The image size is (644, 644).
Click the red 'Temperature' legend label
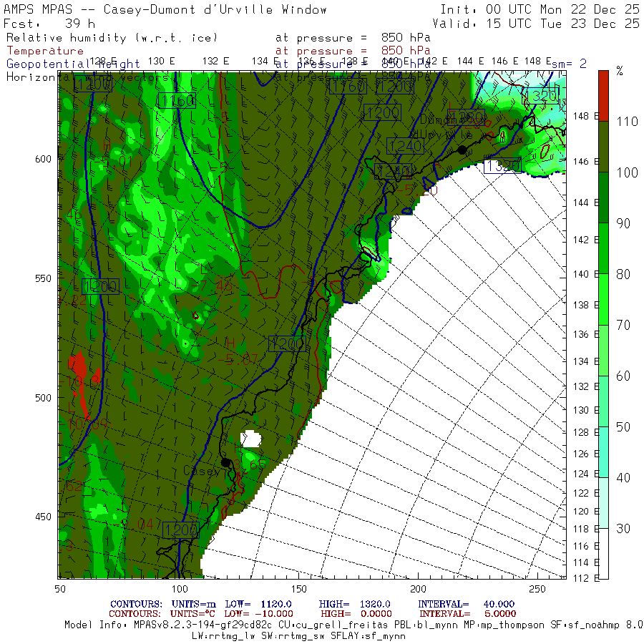pyautogui.click(x=45, y=51)
